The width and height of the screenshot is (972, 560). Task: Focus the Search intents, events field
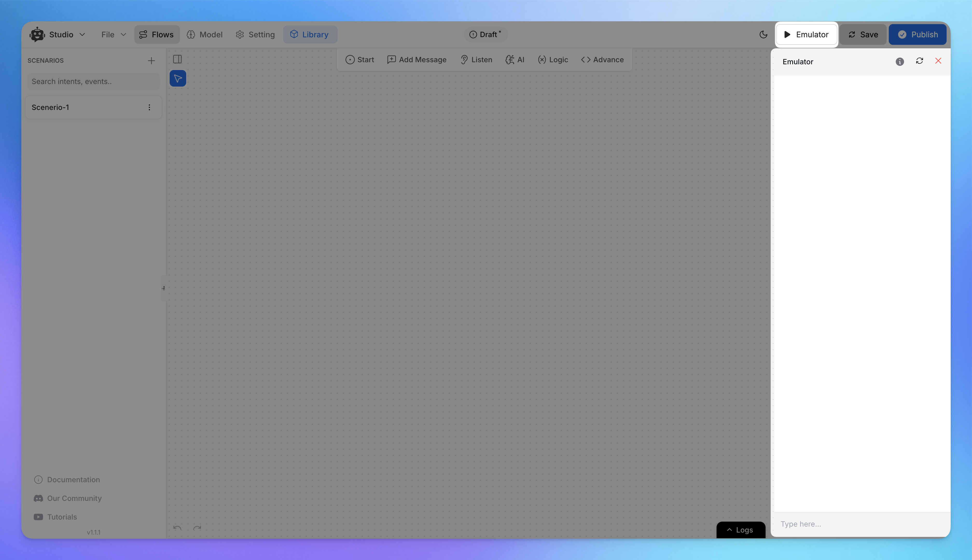(x=93, y=82)
